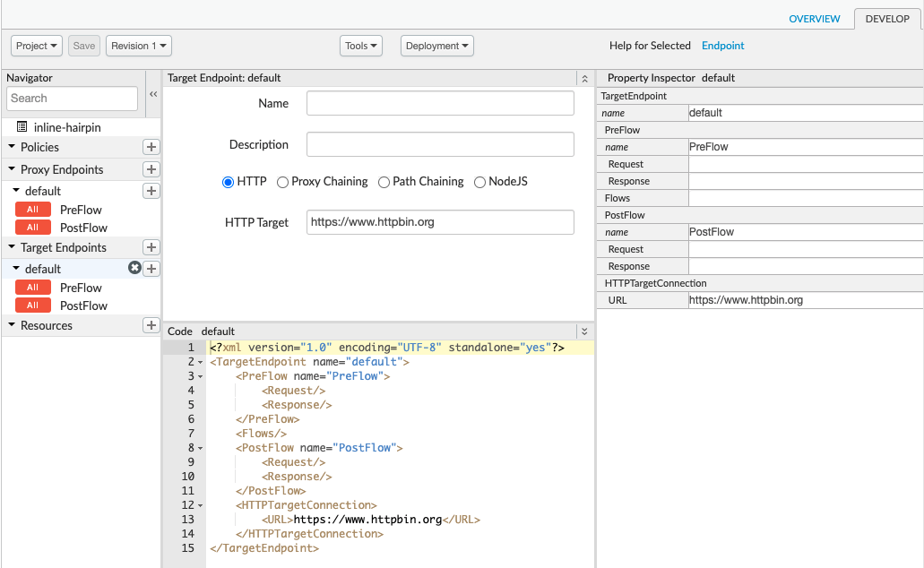
Task: Fold the HTTPTargetConnection element on code line 12
Action: pos(201,505)
